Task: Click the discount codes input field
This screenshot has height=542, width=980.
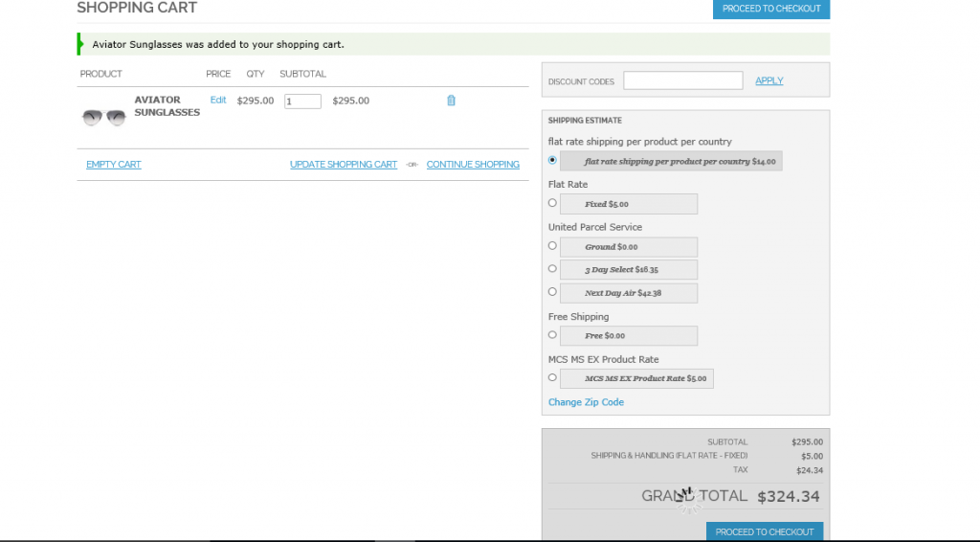Action: click(x=682, y=81)
